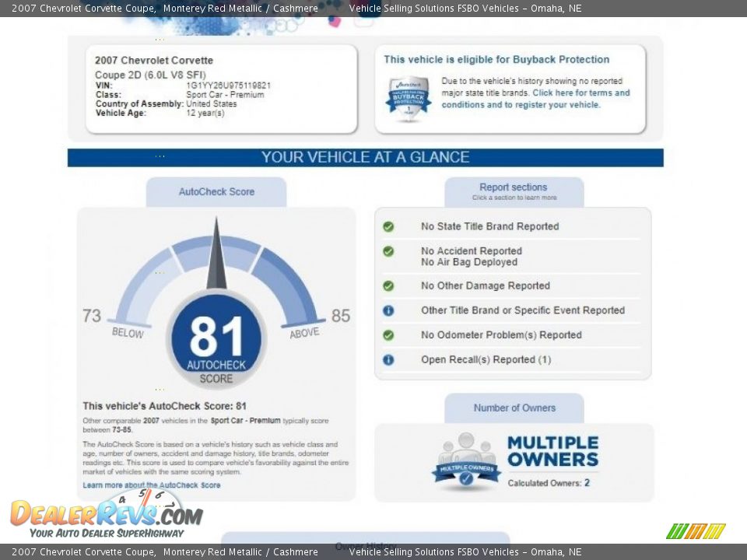The height and width of the screenshot is (560, 747).
Task: Click the '2007 Chevrolet Corvette' heading
Action: 154,61
